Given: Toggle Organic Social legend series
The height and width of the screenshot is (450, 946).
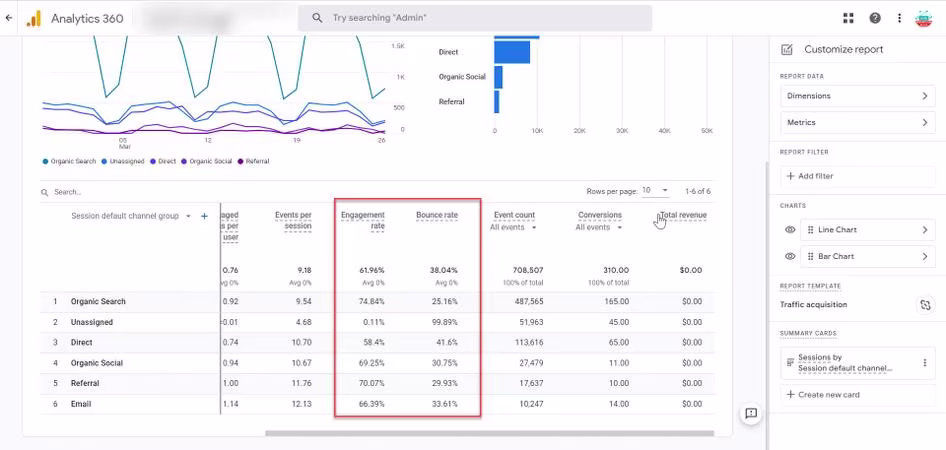Looking at the screenshot, I should point(206,162).
